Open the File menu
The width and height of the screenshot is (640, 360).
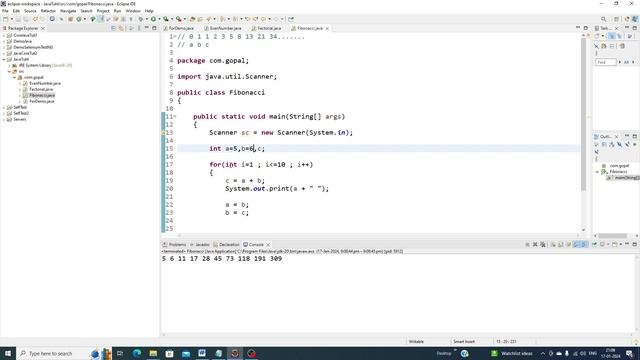[5, 11]
